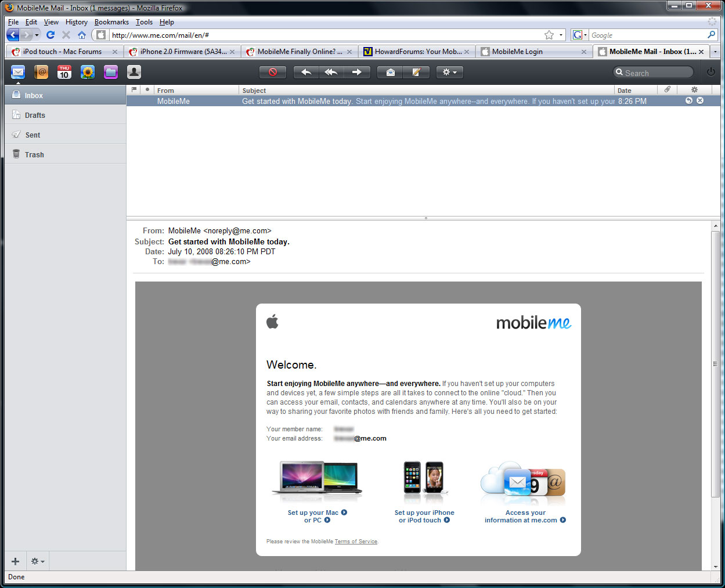The image size is (725, 588).
Task: Open the search engine selector dropdown
Action: click(x=580, y=35)
